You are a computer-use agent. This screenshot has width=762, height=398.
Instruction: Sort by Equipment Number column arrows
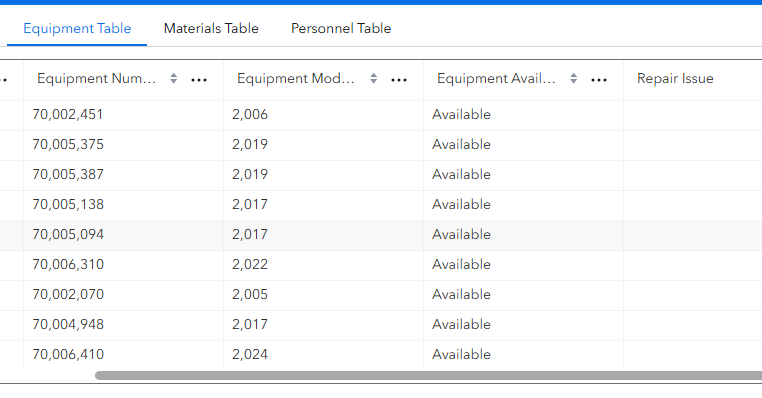[x=173, y=79]
